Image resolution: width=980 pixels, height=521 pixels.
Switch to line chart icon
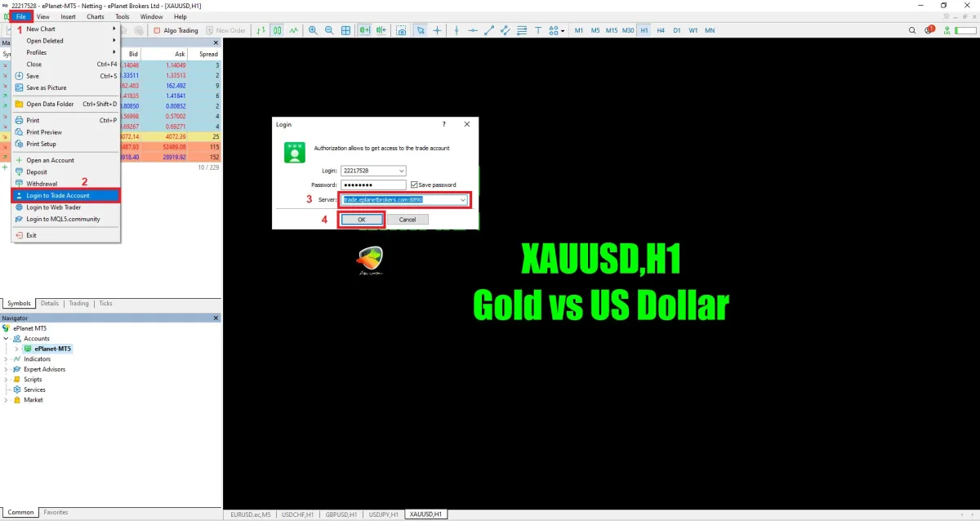click(x=293, y=30)
